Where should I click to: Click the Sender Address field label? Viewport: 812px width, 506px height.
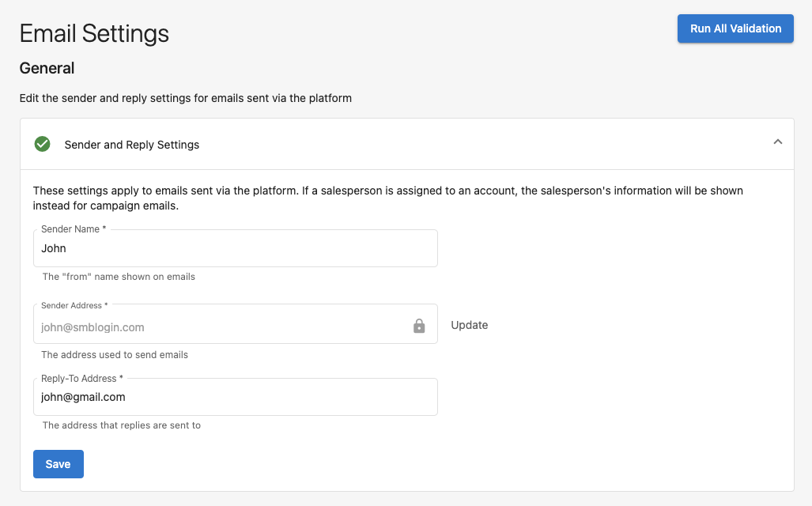tap(74, 305)
